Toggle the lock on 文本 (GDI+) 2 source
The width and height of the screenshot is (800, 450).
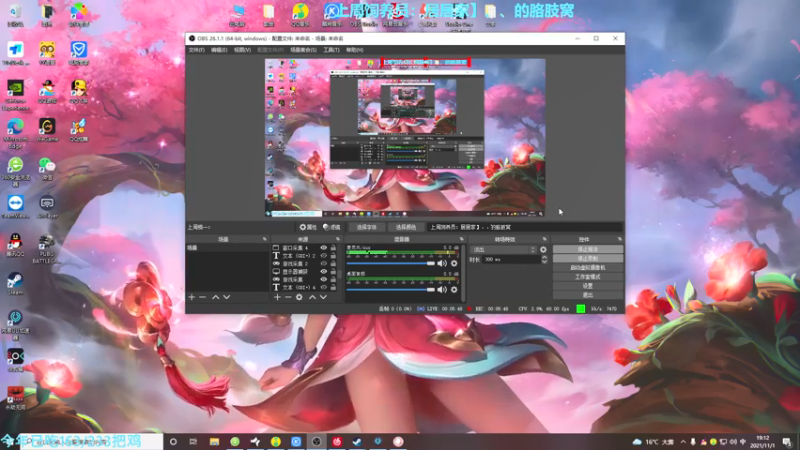pos(333,256)
